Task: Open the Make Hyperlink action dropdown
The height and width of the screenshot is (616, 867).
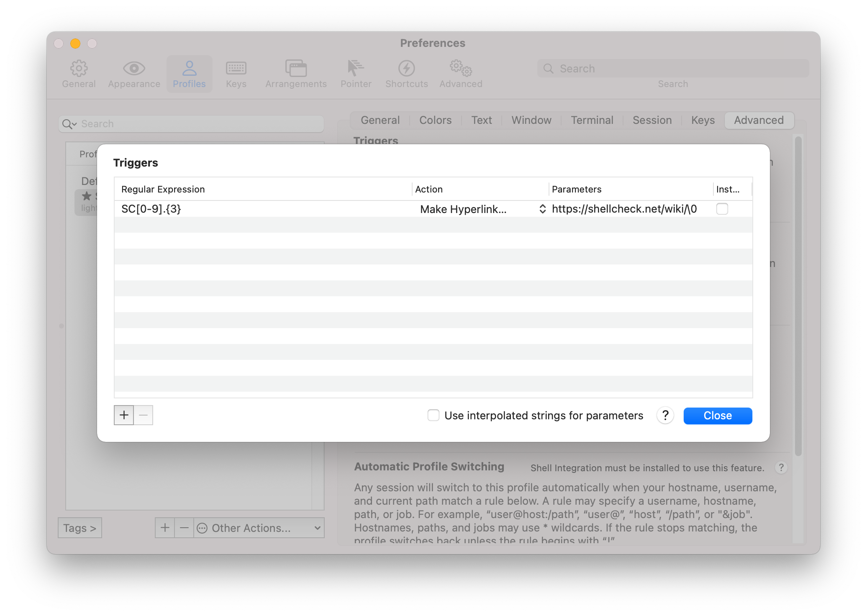Action: click(481, 209)
